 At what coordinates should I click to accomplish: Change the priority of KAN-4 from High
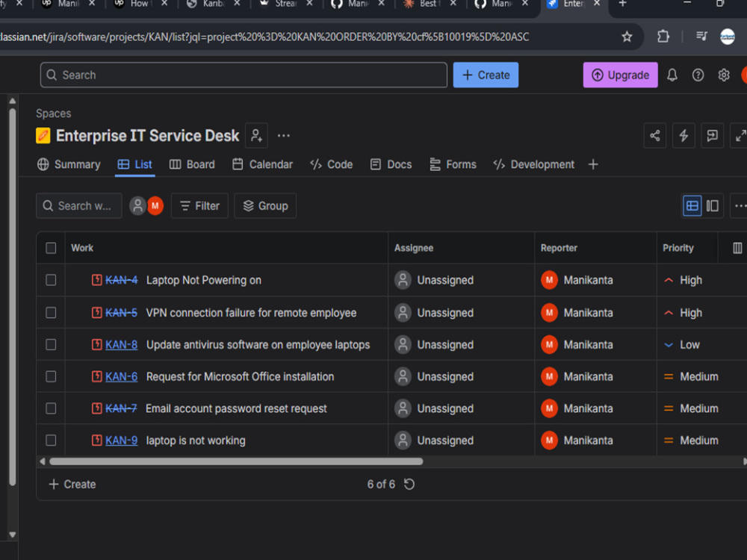point(683,280)
